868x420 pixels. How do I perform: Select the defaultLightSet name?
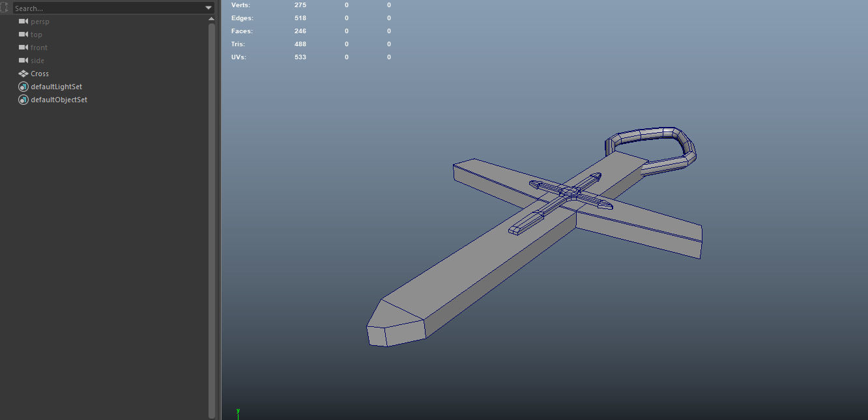tap(56, 87)
